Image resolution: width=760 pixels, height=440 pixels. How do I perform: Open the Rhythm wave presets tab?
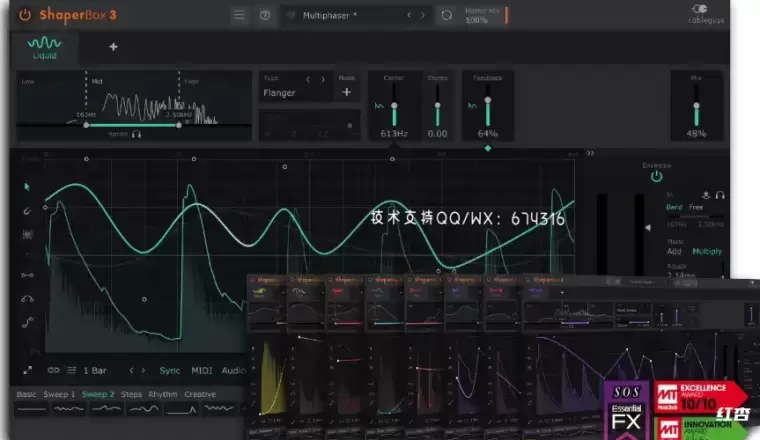click(x=163, y=394)
